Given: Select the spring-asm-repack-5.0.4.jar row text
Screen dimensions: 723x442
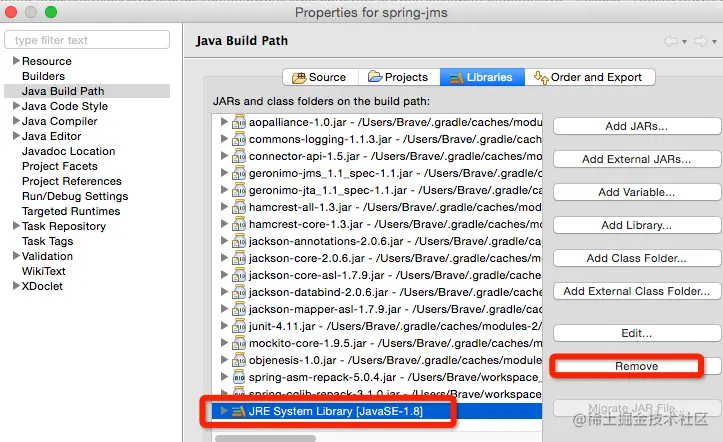Looking at the screenshot, I should [x=396, y=377].
